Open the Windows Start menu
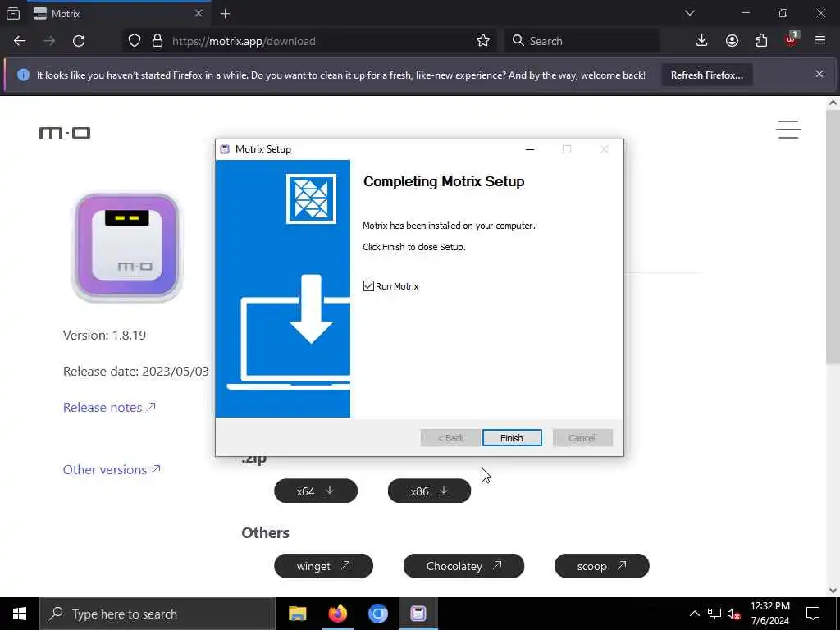Viewport: 840px width, 630px height. [20, 614]
